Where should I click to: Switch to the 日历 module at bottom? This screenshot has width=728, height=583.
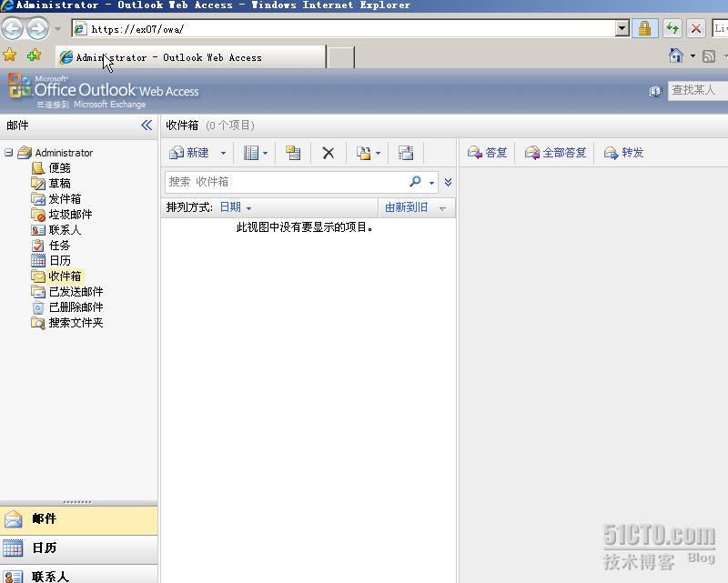point(78,548)
